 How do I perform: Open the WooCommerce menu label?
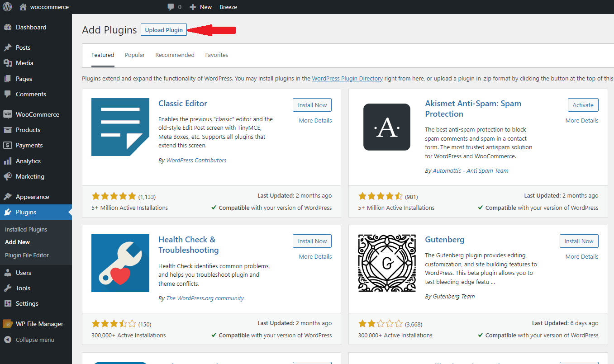38,114
